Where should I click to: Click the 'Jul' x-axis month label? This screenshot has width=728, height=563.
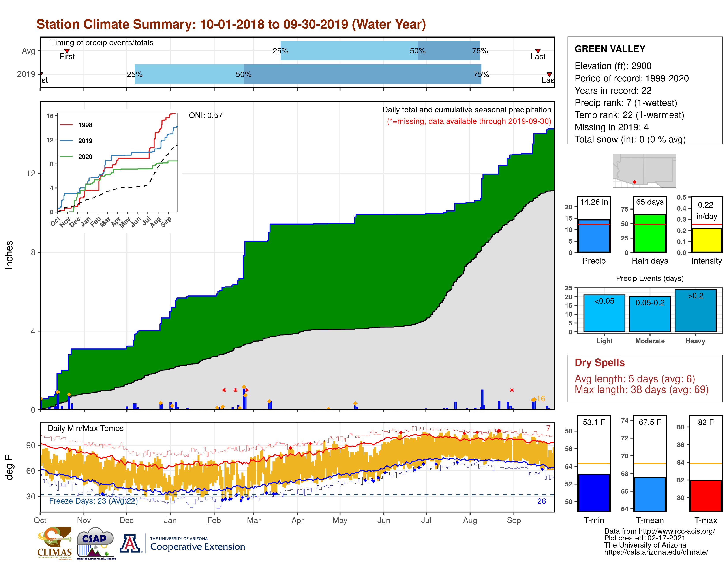point(426,520)
